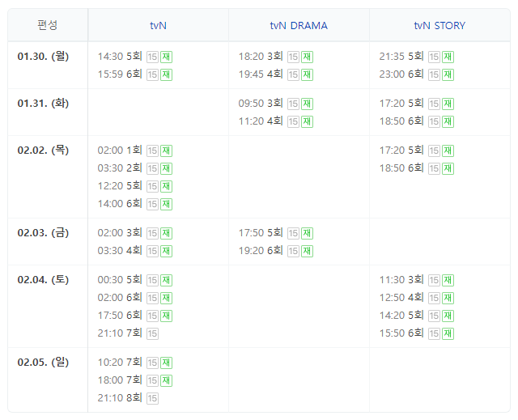Select the date 02.04. (토)
This screenshot has height=420, width=518.
(43, 279)
